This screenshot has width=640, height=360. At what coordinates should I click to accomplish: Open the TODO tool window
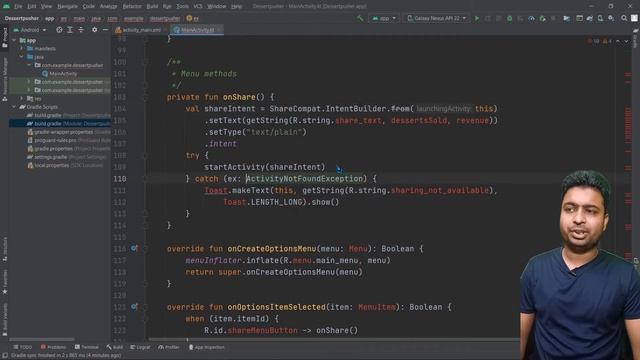pos(23,347)
